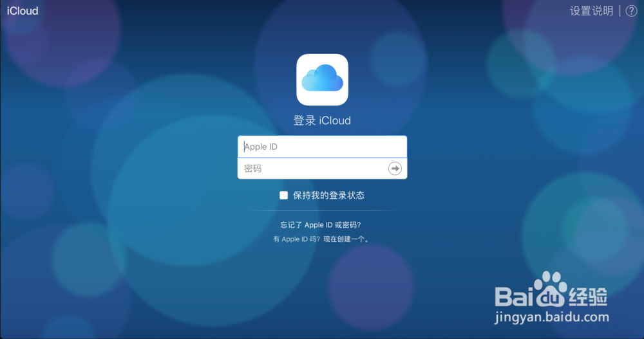Viewport: 644px width, 339px height.
Task: Click the 现在创建一个 link
Action: [346, 239]
